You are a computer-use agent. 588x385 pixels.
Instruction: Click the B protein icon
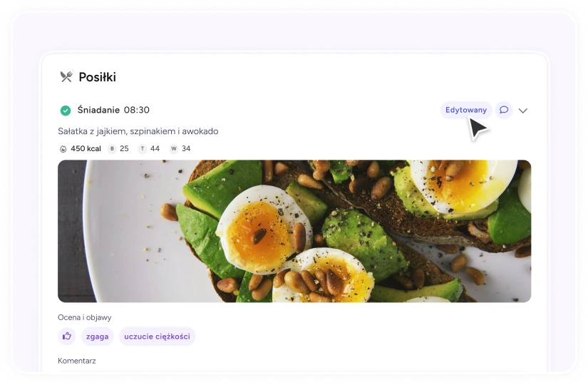coord(112,148)
